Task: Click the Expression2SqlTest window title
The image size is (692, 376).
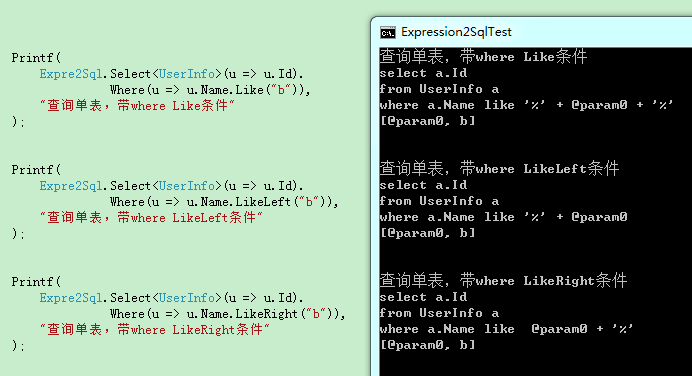Action: coord(456,32)
